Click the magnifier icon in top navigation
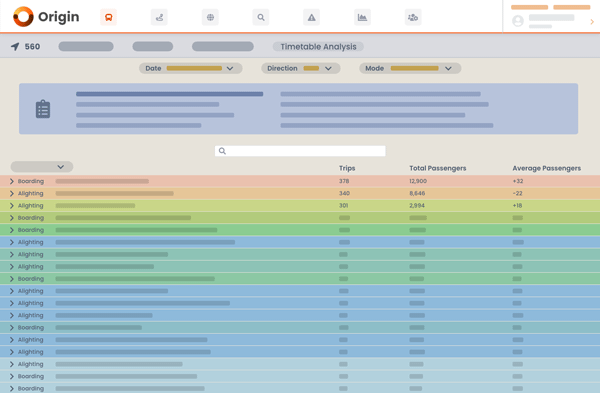 (x=261, y=17)
